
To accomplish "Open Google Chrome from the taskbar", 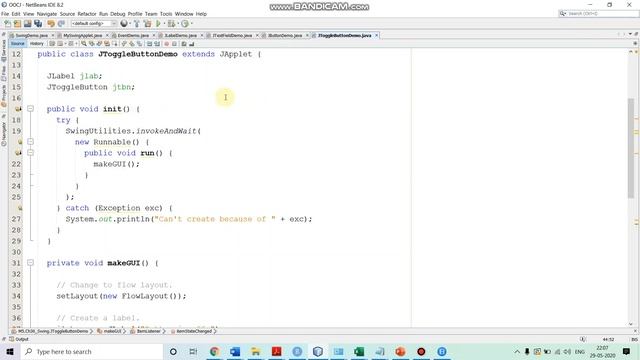I will click(x=214, y=351).
